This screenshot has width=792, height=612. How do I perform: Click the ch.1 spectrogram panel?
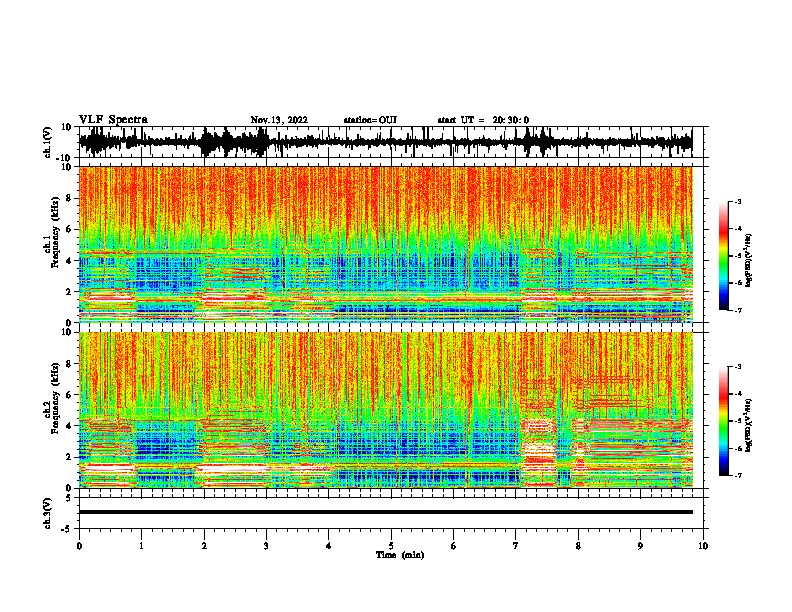pyautogui.click(x=386, y=244)
